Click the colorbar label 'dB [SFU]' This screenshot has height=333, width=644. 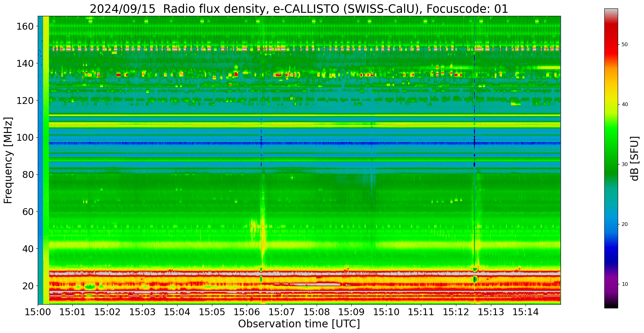(634, 158)
